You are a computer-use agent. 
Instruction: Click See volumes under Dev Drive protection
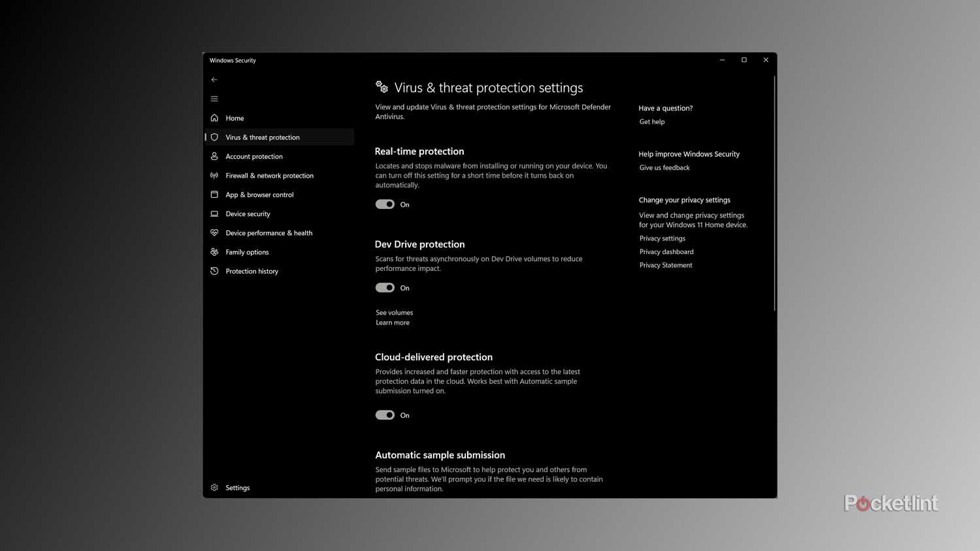click(394, 312)
